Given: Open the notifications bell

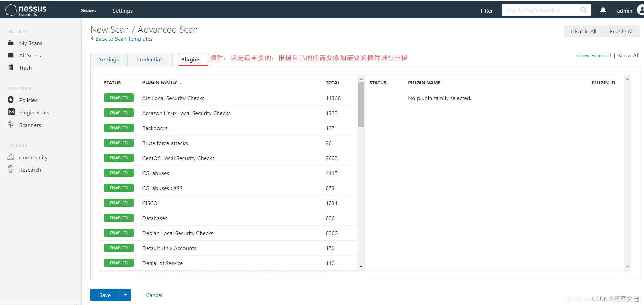Looking at the screenshot, I should [x=603, y=10].
